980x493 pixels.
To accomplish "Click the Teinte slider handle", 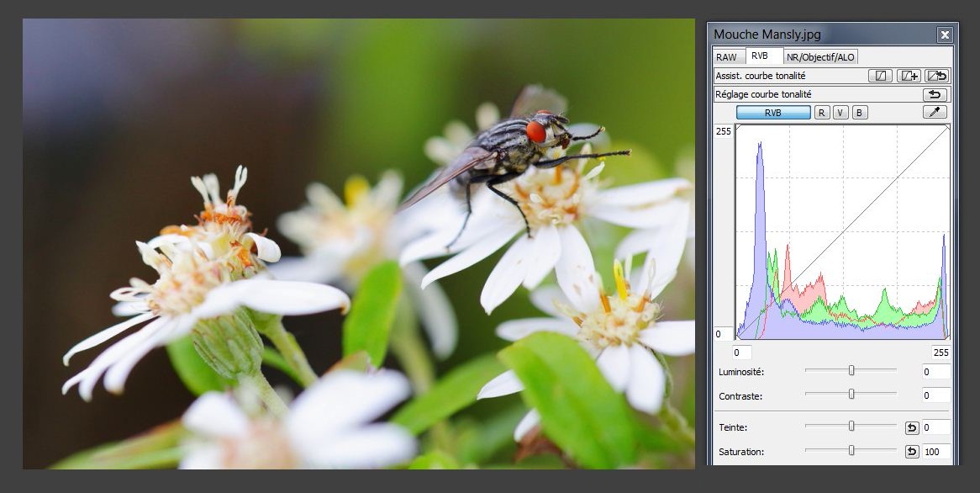I will pyautogui.click(x=851, y=426).
